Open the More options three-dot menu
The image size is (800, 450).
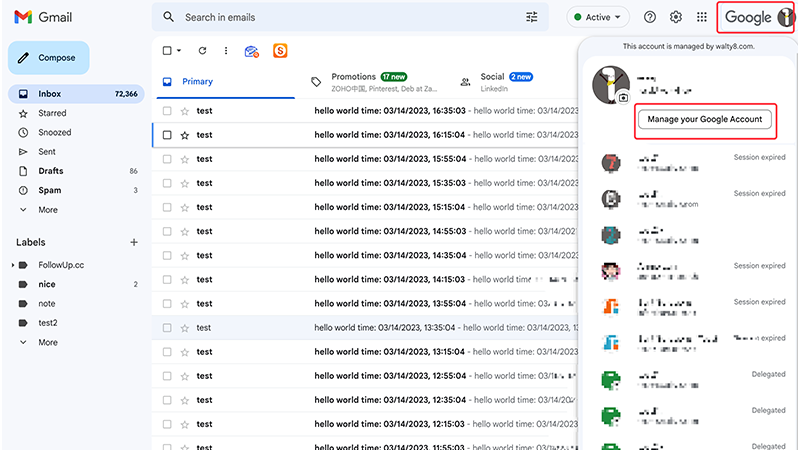[x=226, y=51]
